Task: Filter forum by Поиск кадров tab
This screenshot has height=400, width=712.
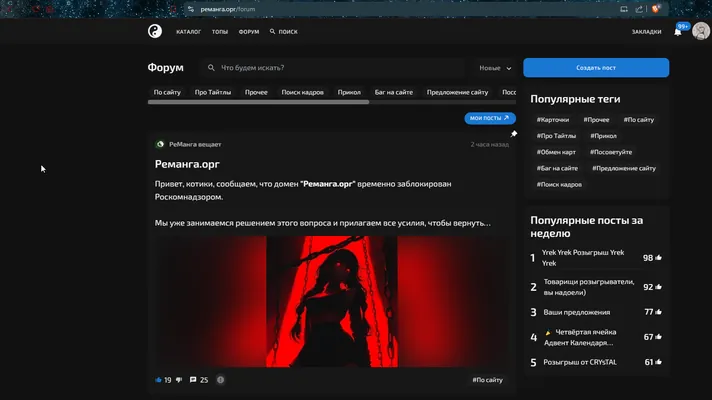Action: [302, 92]
